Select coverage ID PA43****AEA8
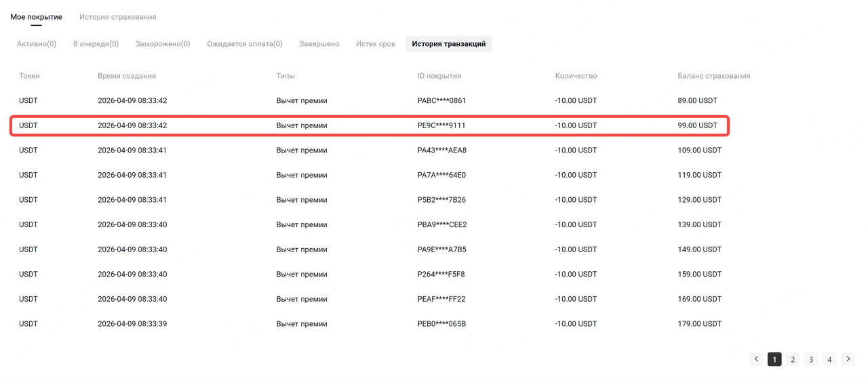This screenshot has height=381, width=868. (442, 150)
